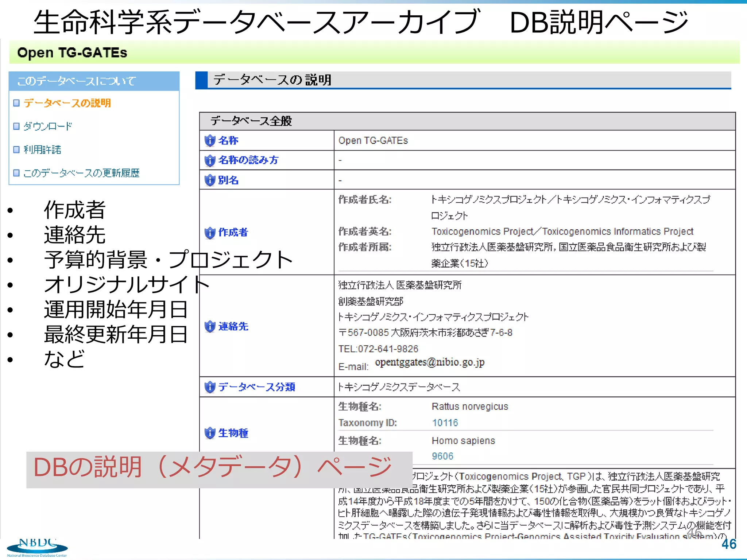The height and width of the screenshot is (560, 747).
Task: Click the 〒567-0085 postal address line
Action: [425, 333]
